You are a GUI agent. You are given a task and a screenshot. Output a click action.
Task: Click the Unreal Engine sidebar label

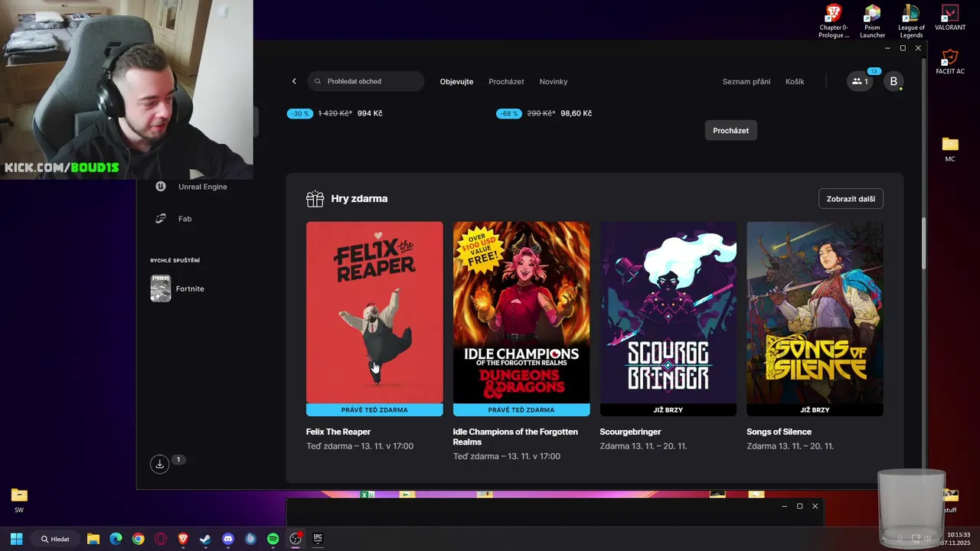point(203,186)
